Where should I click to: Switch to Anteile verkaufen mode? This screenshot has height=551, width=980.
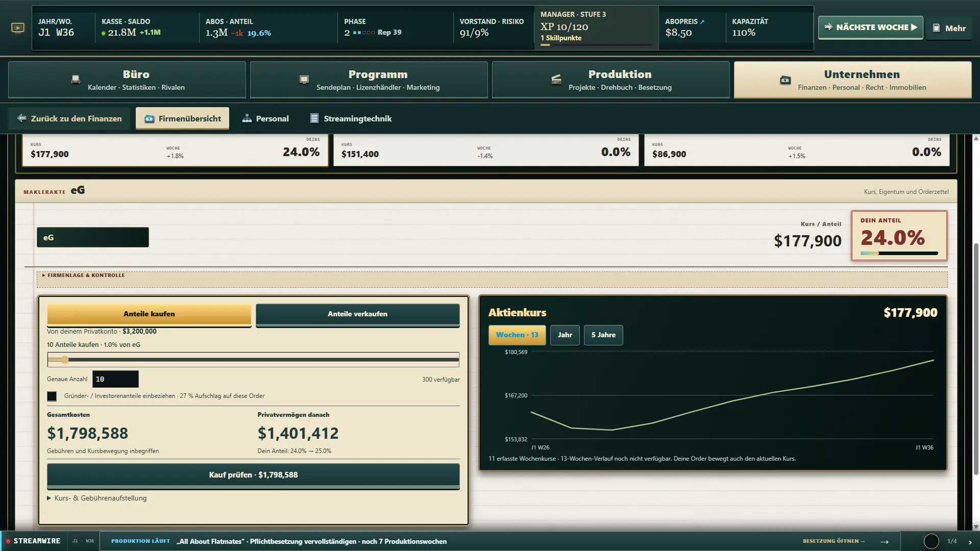pyautogui.click(x=357, y=314)
